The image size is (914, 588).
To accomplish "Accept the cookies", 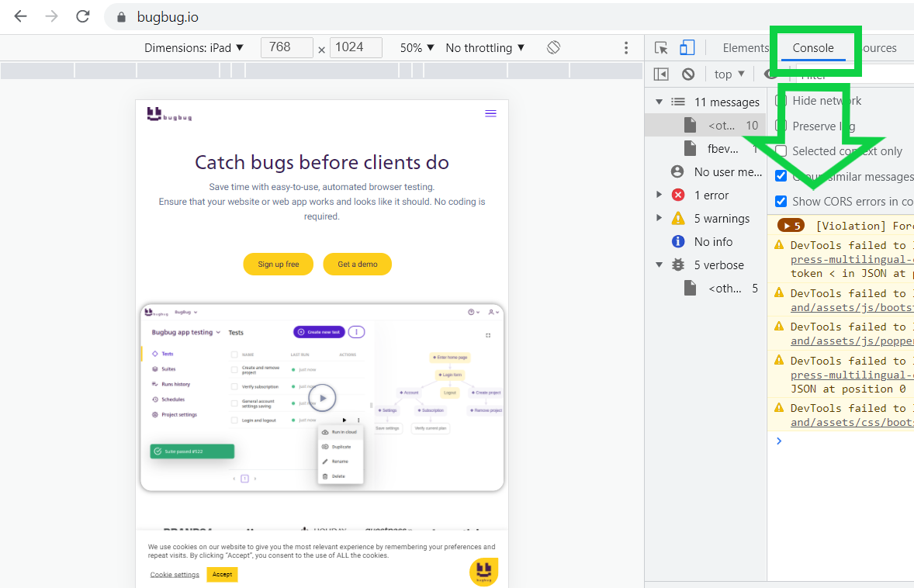I will click(x=222, y=575).
